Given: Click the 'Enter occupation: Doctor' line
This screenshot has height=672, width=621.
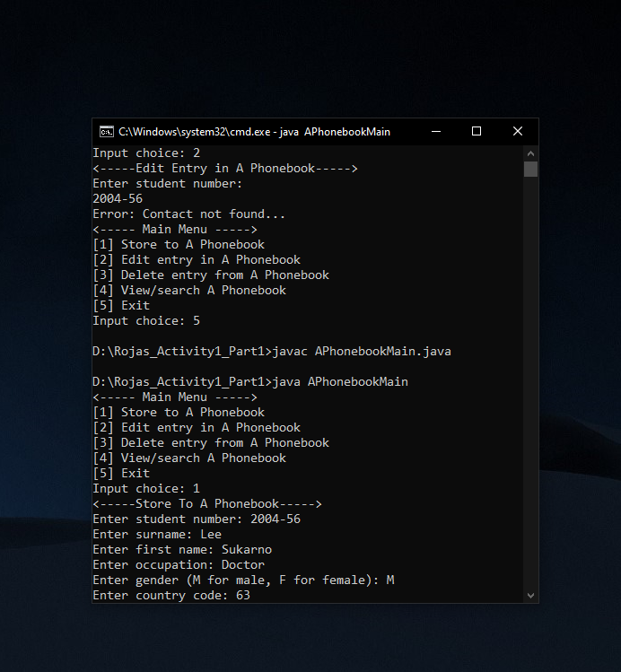Looking at the screenshot, I should [179, 565].
